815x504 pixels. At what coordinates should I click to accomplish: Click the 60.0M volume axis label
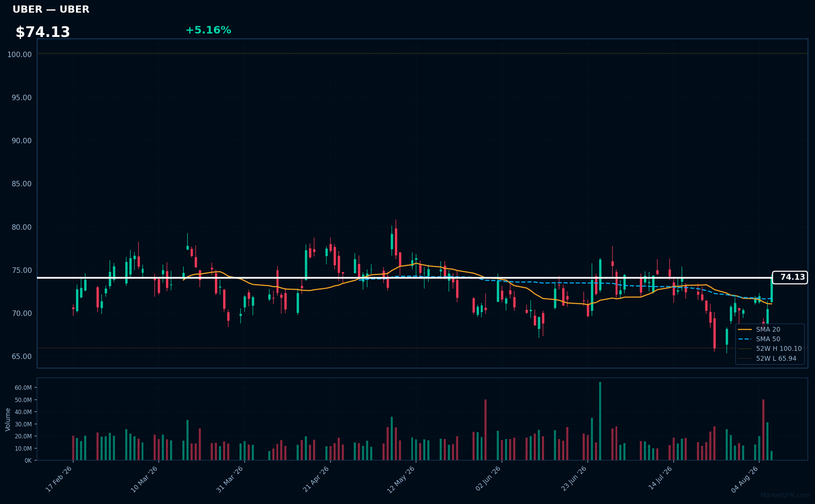coord(23,388)
